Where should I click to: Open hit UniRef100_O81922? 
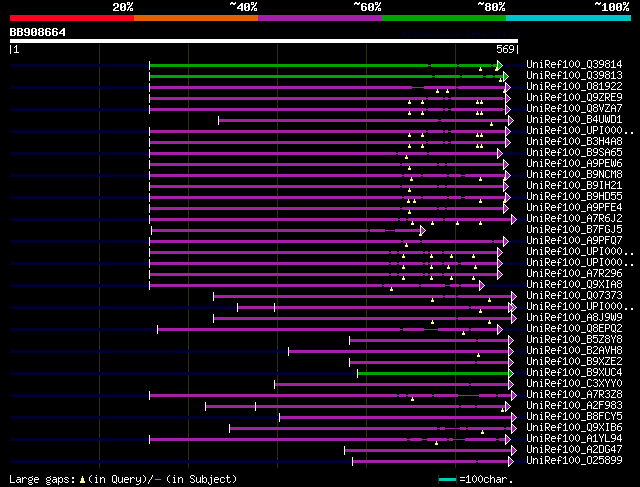point(574,86)
